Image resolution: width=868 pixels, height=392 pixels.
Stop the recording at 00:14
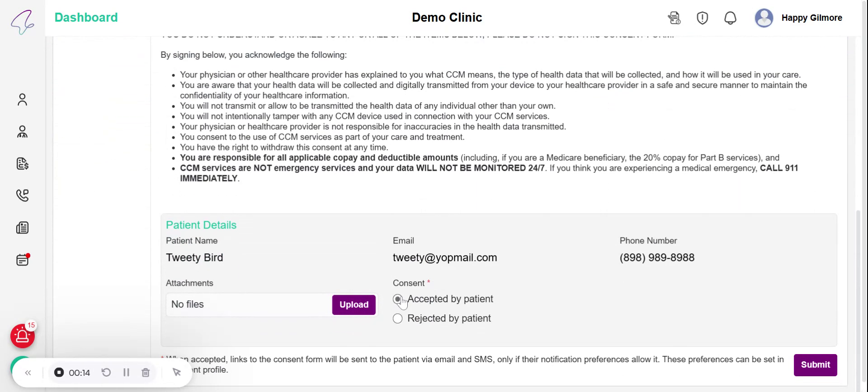coord(59,373)
